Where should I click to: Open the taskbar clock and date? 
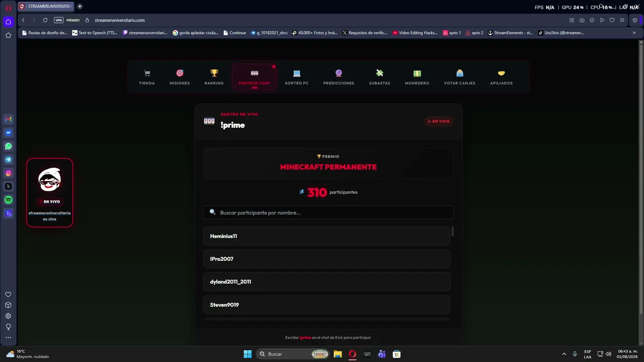627,354
